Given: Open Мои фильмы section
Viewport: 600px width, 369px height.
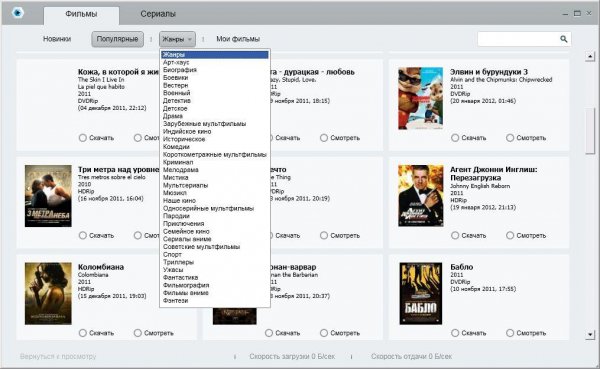Looking at the screenshot, I should click(238, 39).
